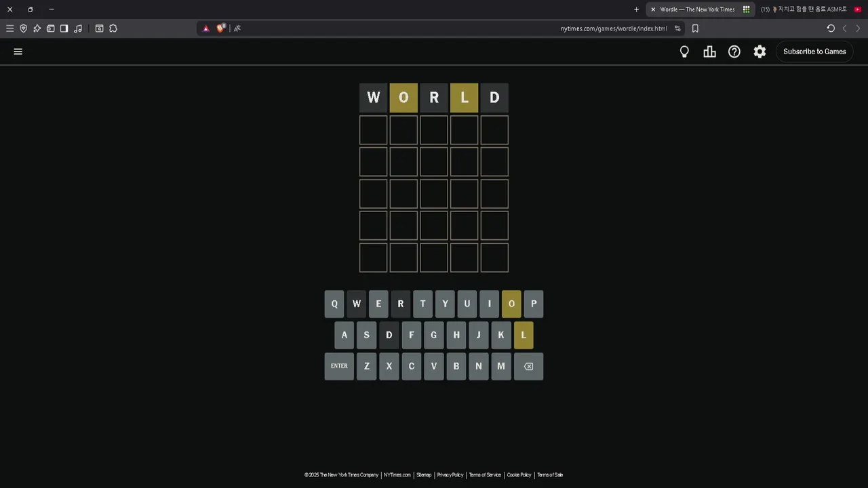
Task: Go back using the left arrow icon
Action: 844,28
